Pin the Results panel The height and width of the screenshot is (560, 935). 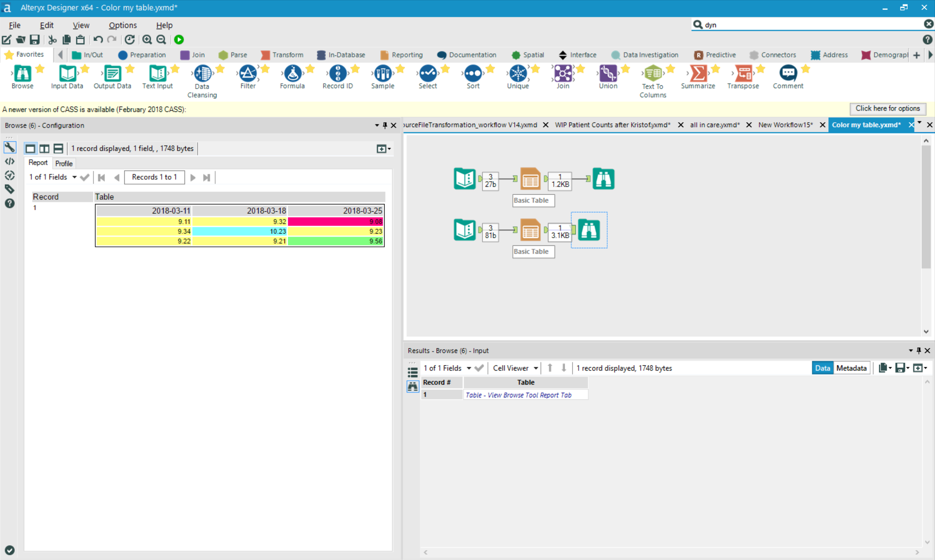[x=918, y=351]
